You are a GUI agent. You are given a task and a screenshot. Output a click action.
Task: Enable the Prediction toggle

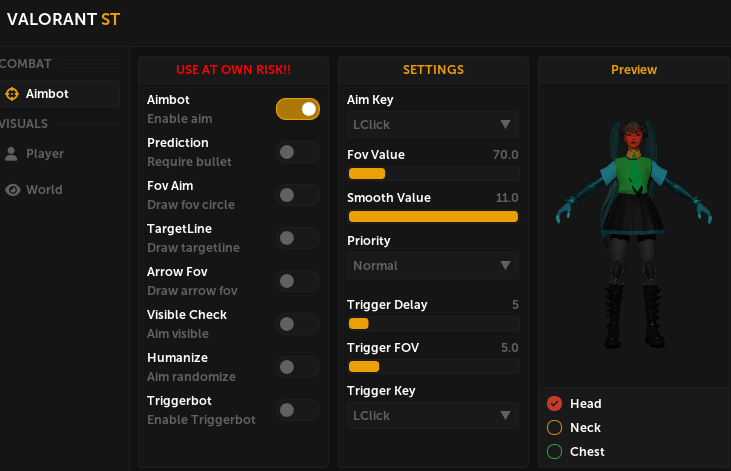(298, 152)
